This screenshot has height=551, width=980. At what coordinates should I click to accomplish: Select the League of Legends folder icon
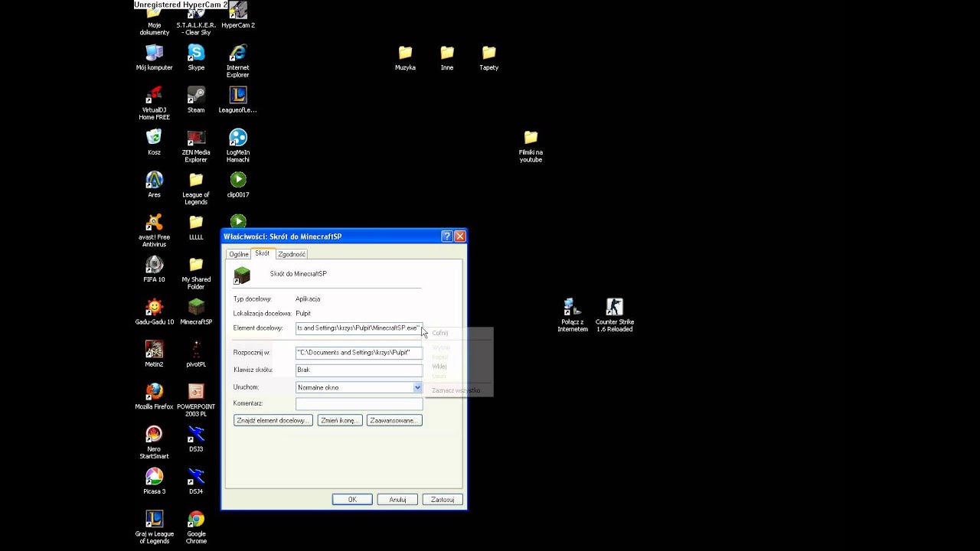[196, 187]
